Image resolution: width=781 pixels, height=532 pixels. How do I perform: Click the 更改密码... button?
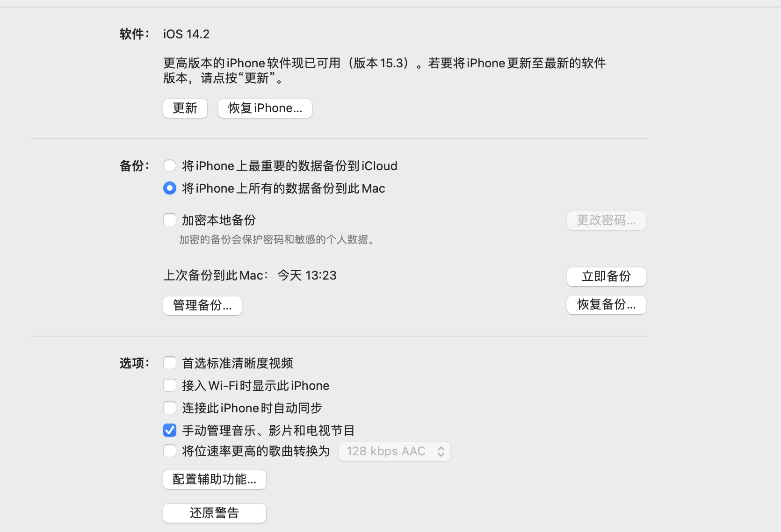point(606,221)
